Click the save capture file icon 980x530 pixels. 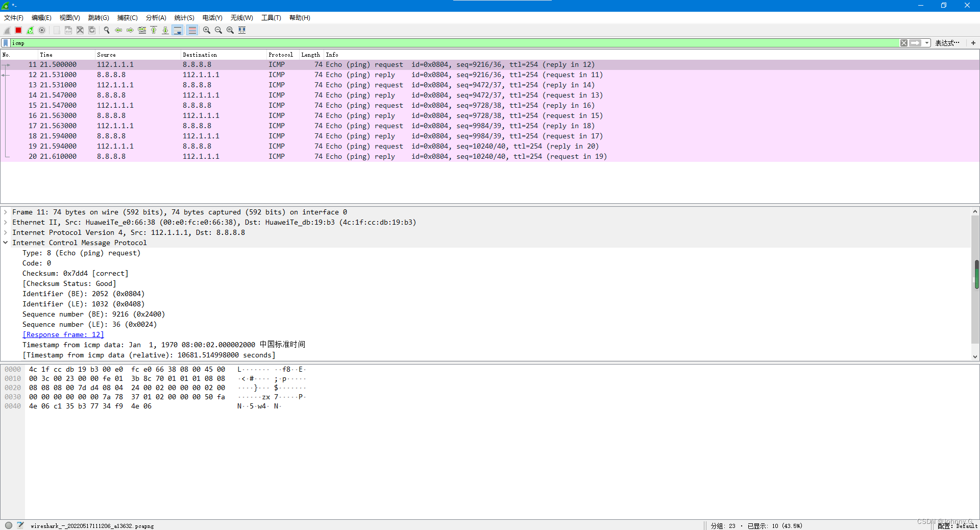(x=68, y=30)
